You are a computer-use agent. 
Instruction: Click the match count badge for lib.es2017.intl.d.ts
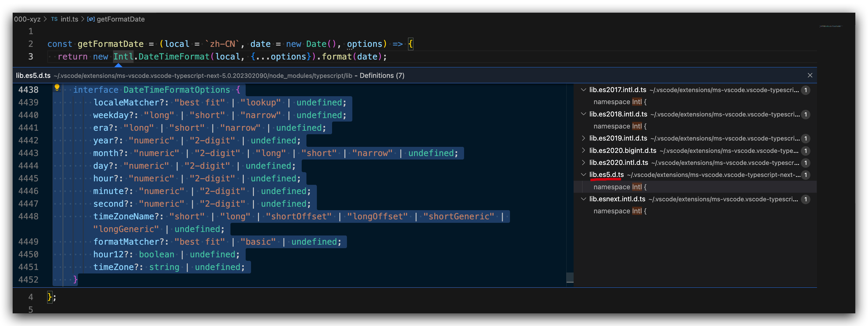(x=805, y=90)
